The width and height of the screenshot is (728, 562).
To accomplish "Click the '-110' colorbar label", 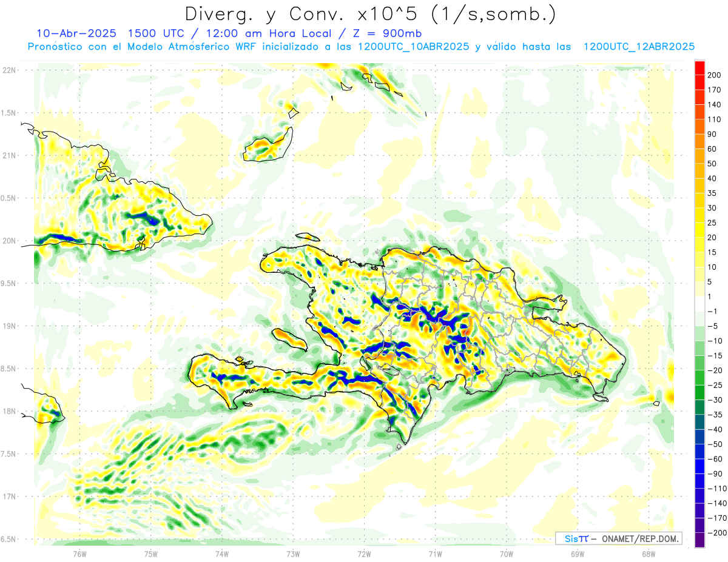I will point(716,489).
